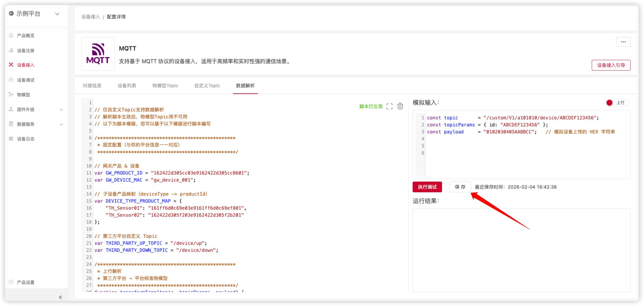Open the three-dot more options menu
The height and width of the screenshot is (306, 644).
623,42
